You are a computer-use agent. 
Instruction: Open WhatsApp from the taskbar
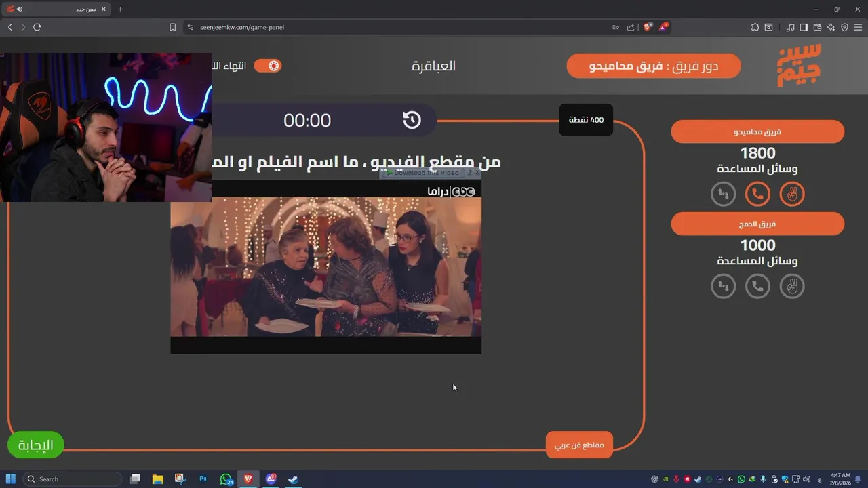click(x=226, y=479)
